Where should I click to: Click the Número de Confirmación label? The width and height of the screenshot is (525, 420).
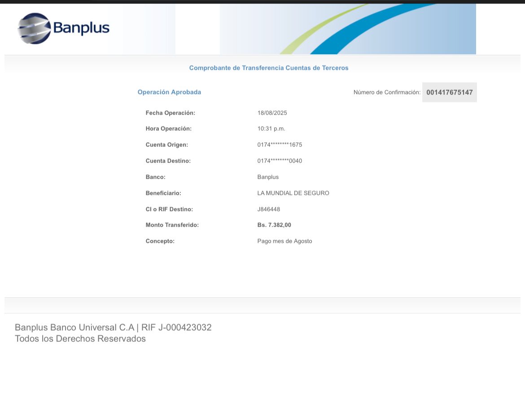click(387, 92)
